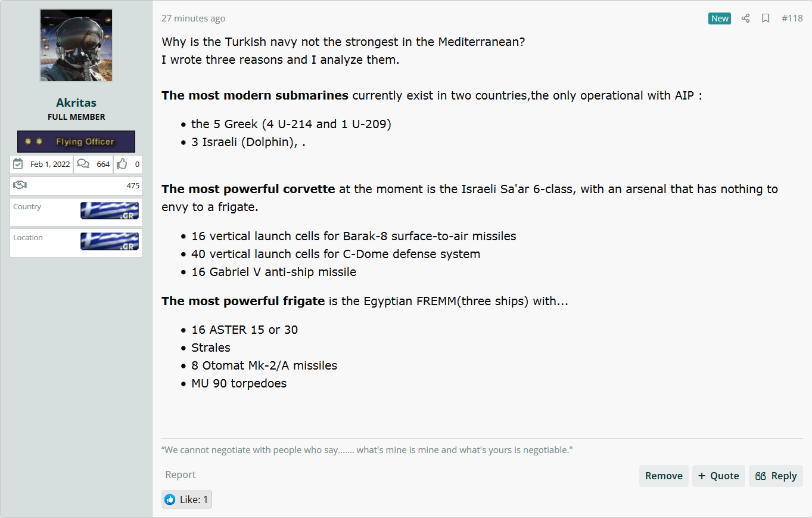Click the handshake points icon

(20, 185)
